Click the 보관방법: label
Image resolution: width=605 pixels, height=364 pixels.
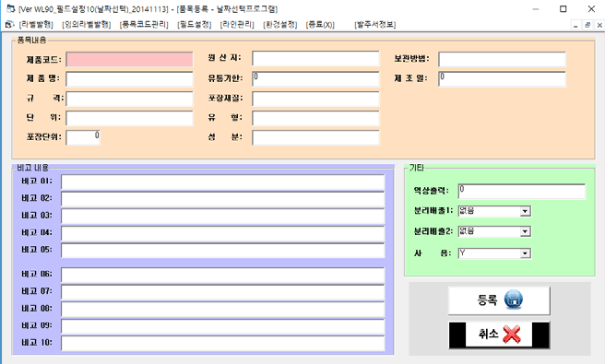click(x=411, y=59)
